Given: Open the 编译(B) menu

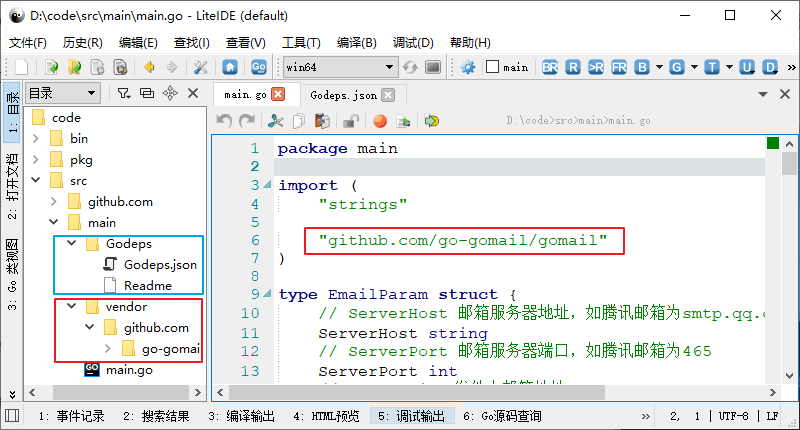Looking at the screenshot, I should (x=357, y=42).
